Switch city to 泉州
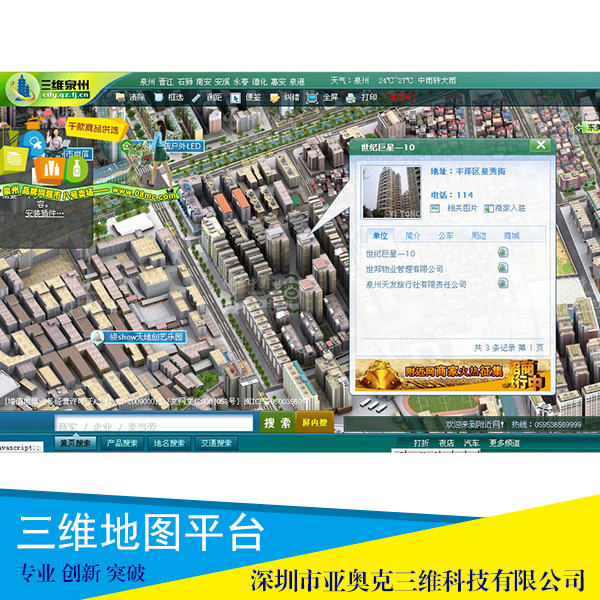Viewport: 600px width, 600px height. point(147,82)
